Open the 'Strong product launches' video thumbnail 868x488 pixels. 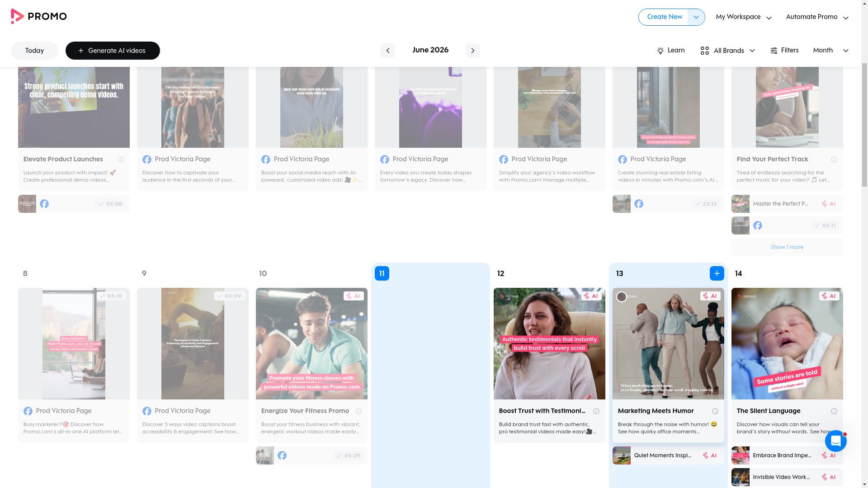click(74, 107)
